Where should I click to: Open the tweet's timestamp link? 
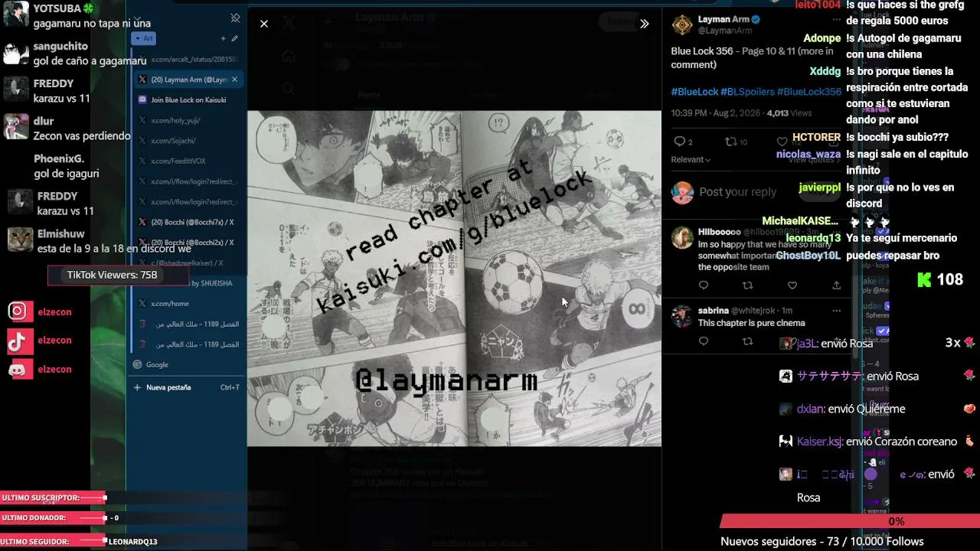pyautogui.click(x=716, y=113)
